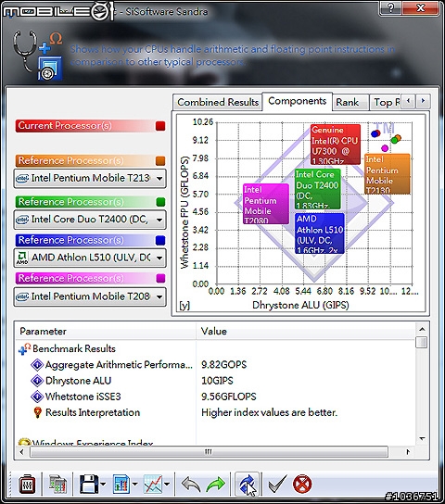Click the [y] axis toggle below the chart
The height and width of the screenshot is (504, 445).
184,306
